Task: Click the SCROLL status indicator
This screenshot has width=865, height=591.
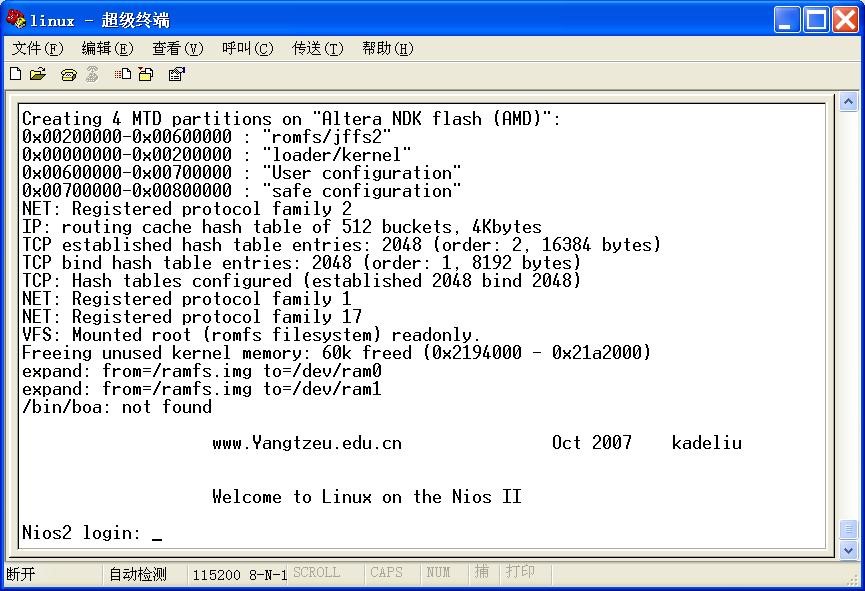Action: pos(317,572)
